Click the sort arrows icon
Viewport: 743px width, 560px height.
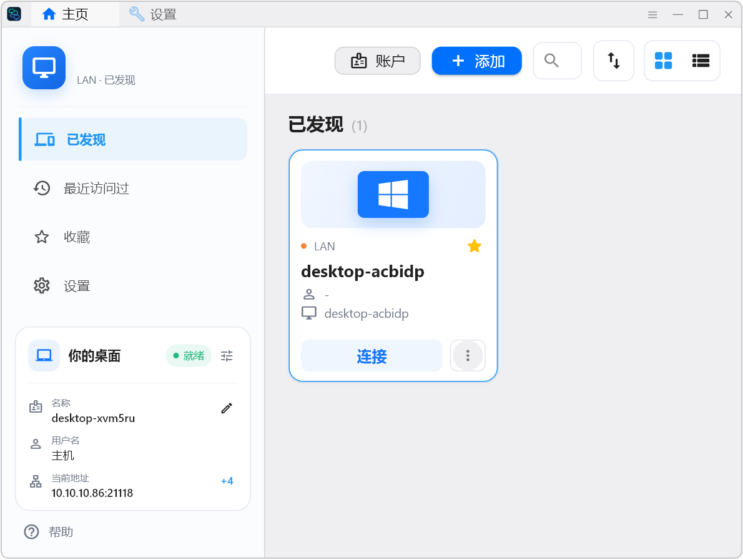[x=614, y=61]
